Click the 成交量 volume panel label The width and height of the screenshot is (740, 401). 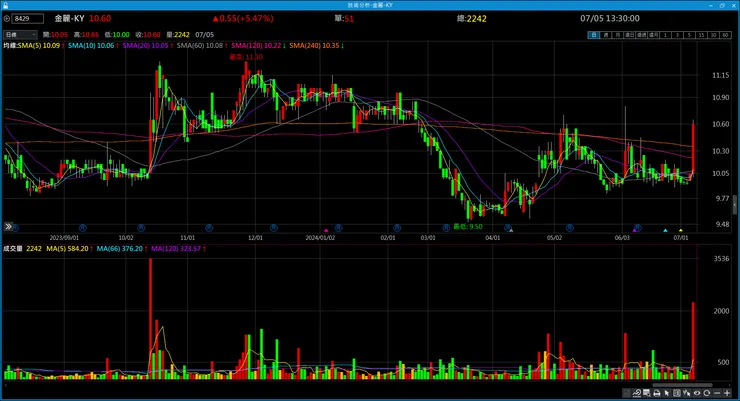coord(13,249)
